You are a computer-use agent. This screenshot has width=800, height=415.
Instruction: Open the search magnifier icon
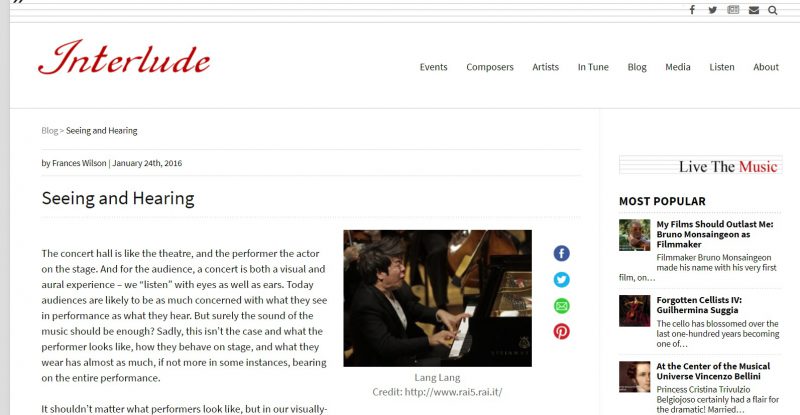coord(772,10)
